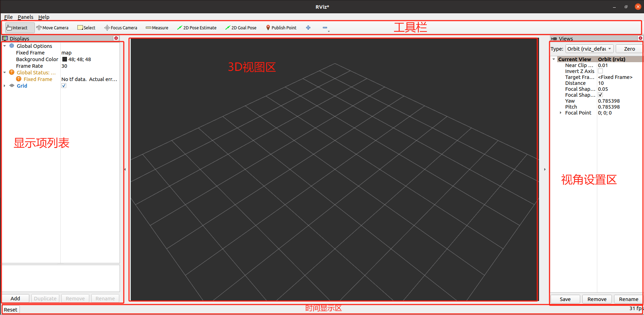This screenshot has width=644, height=315.
Task: Open the Panels menu
Action: (25, 17)
